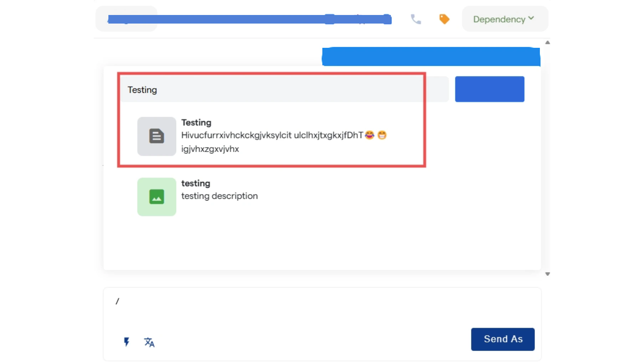
Task: Open the Dependency dropdown
Action: (505, 19)
